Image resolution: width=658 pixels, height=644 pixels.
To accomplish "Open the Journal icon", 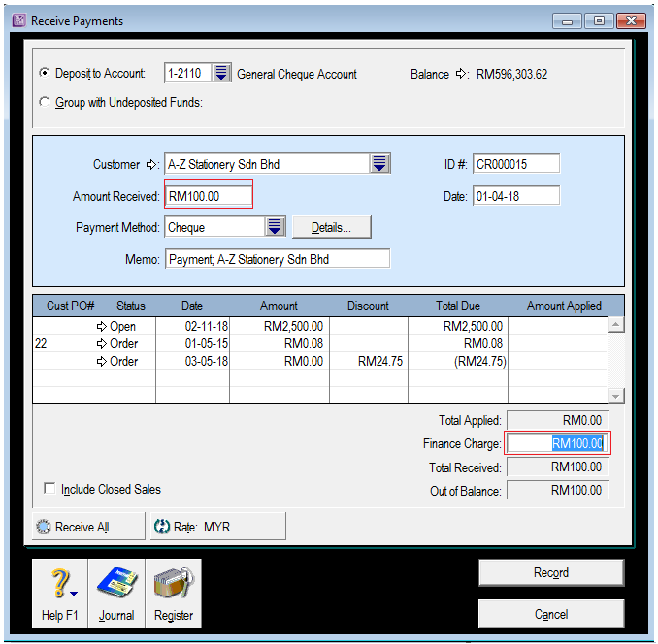I will pyautogui.click(x=116, y=594).
